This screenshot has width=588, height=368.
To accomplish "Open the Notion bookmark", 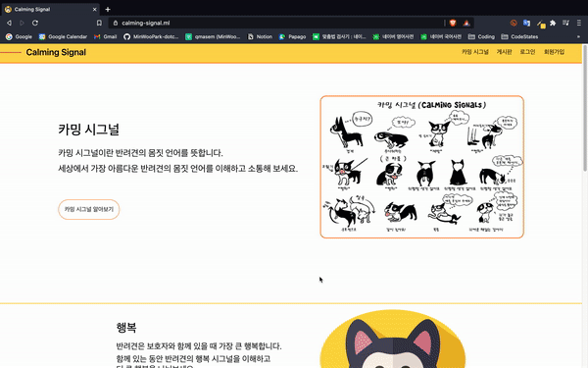I will coord(260,37).
